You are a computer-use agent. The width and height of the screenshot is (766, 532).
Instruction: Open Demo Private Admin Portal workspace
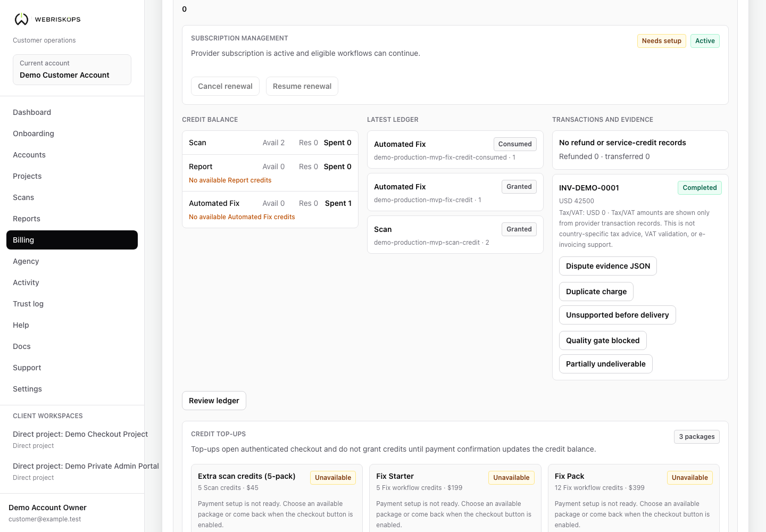pos(86,471)
